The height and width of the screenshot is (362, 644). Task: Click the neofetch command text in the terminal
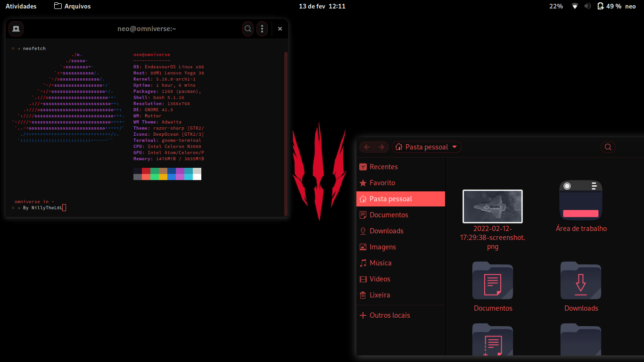[34, 49]
